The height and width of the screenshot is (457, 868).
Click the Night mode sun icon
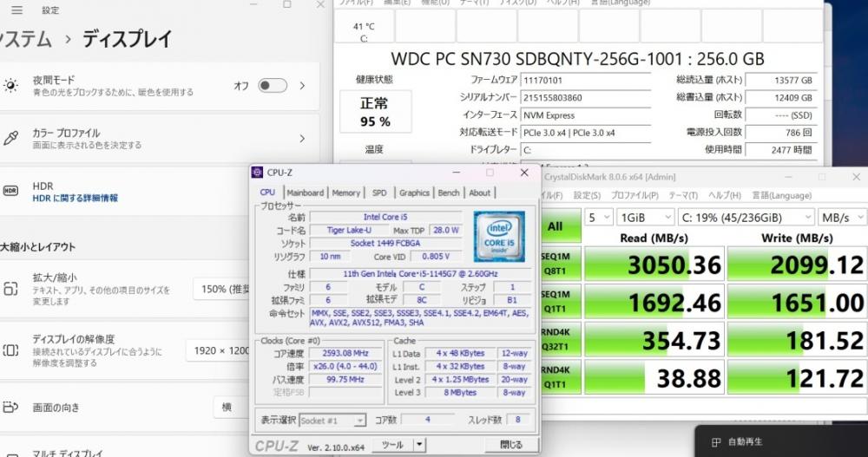pos(10,85)
